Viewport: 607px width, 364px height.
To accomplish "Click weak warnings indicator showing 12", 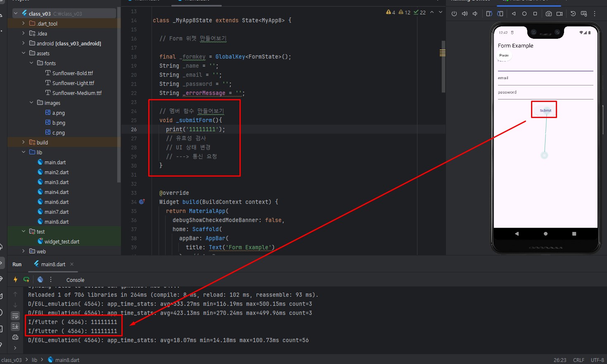I will [405, 12].
